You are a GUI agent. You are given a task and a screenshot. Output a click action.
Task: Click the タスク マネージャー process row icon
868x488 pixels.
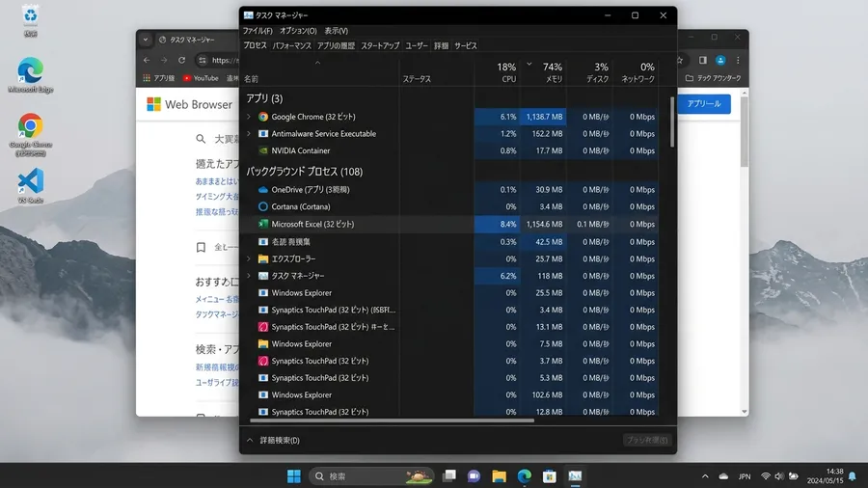tap(263, 276)
